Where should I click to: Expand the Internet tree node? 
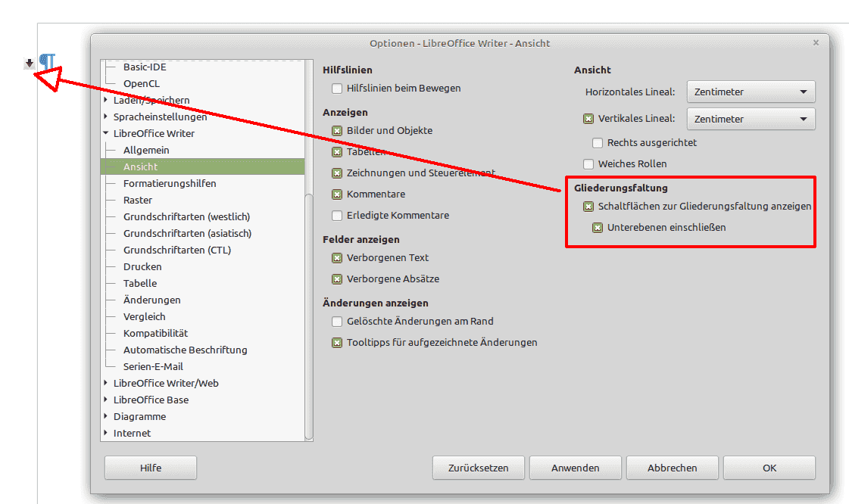click(x=105, y=433)
